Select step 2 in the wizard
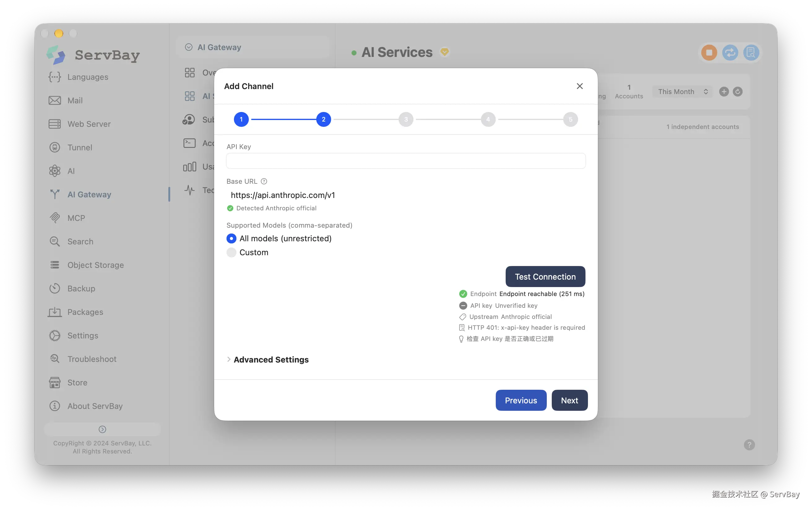 (x=323, y=119)
